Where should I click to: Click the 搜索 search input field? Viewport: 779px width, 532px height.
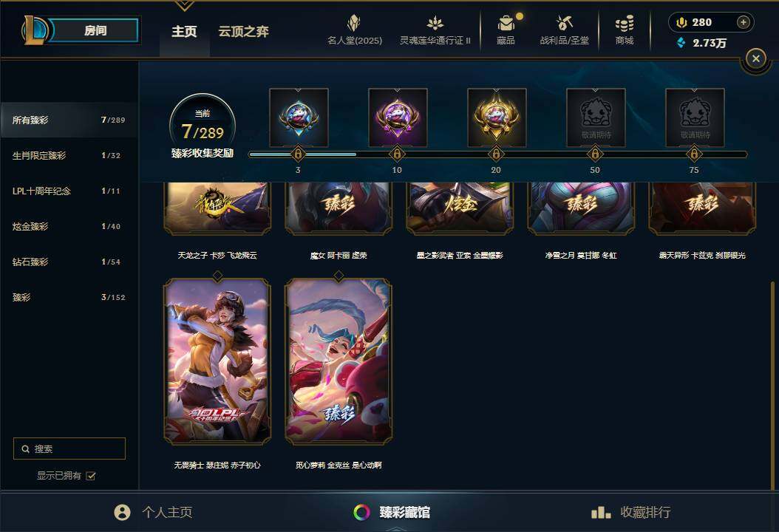pyautogui.click(x=69, y=449)
